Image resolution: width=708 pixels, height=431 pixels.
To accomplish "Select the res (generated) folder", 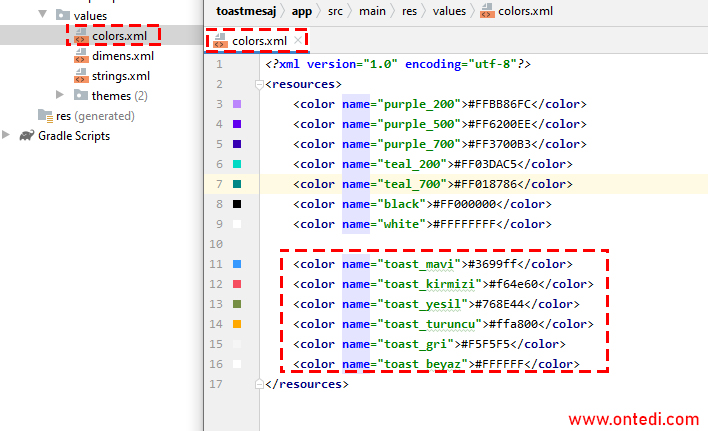I will pos(95,116).
